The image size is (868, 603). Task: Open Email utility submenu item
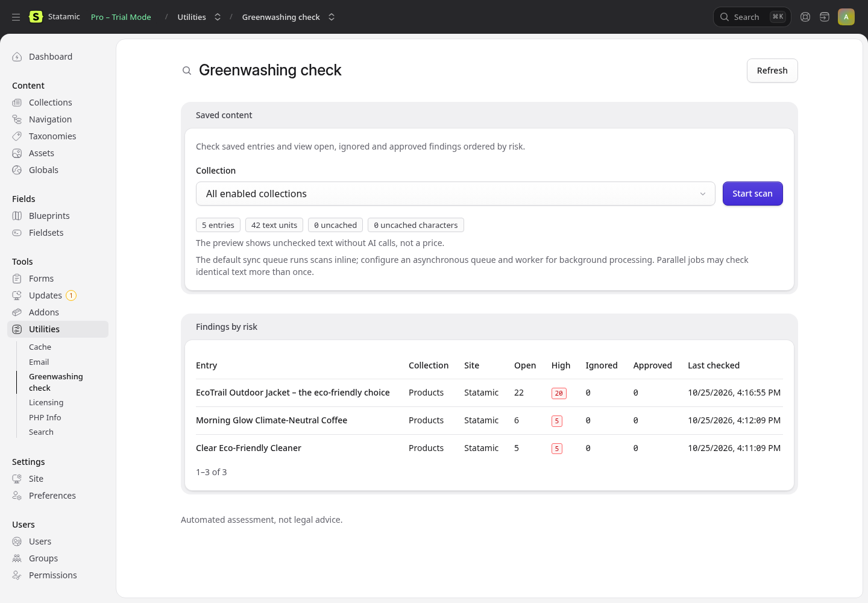pyautogui.click(x=39, y=362)
